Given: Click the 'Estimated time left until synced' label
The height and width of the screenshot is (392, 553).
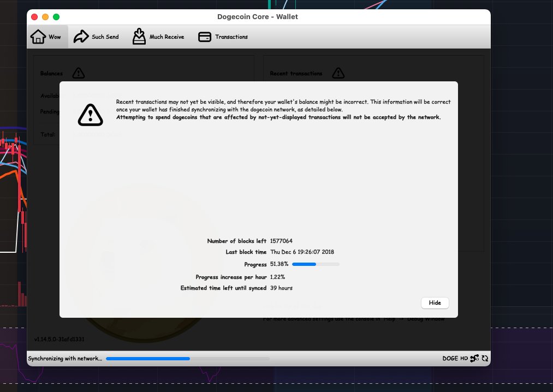Looking at the screenshot, I should 223,288.
